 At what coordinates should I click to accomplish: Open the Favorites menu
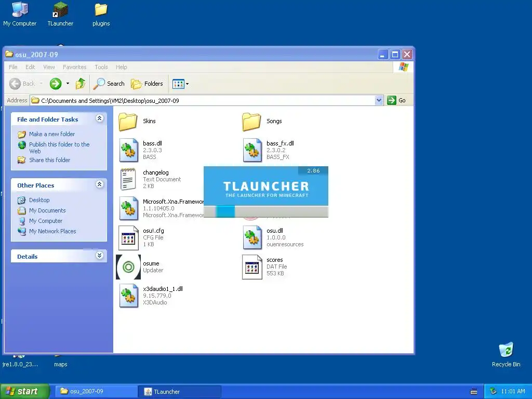75,67
